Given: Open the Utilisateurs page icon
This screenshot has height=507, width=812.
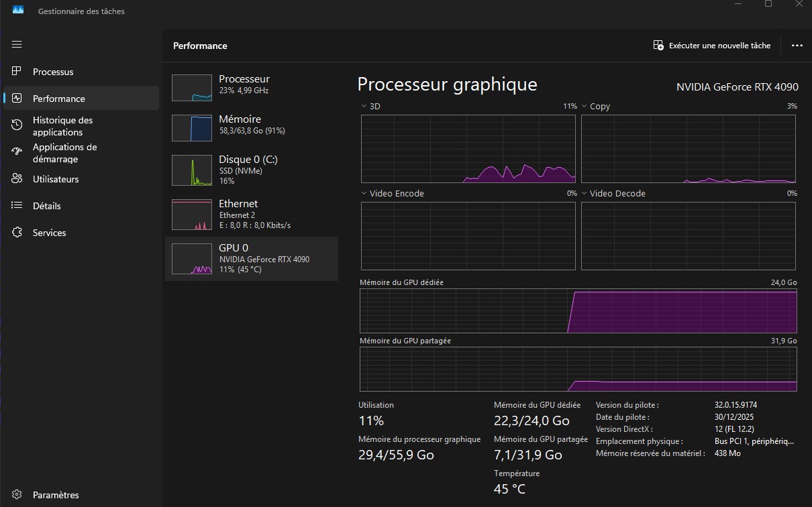Looking at the screenshot, I should click(x=17, y=179).
